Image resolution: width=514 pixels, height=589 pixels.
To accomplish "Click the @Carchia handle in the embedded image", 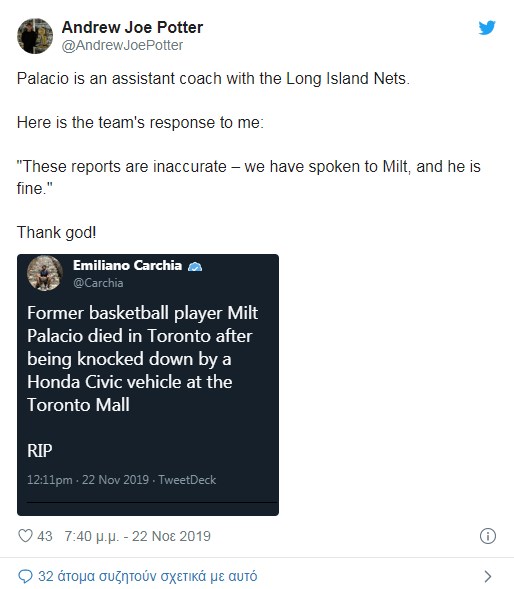I will pyautogui.click(x=98, y=283).
